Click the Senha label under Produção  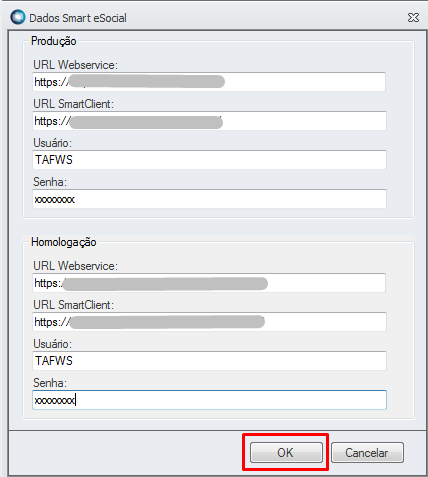pyautogui.click(x=50, y=182)
